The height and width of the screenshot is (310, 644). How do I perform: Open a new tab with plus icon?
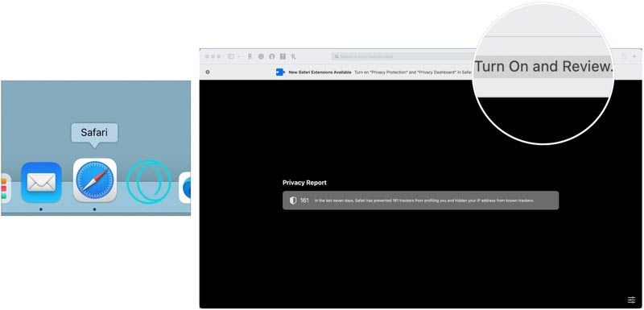[634, 56]
